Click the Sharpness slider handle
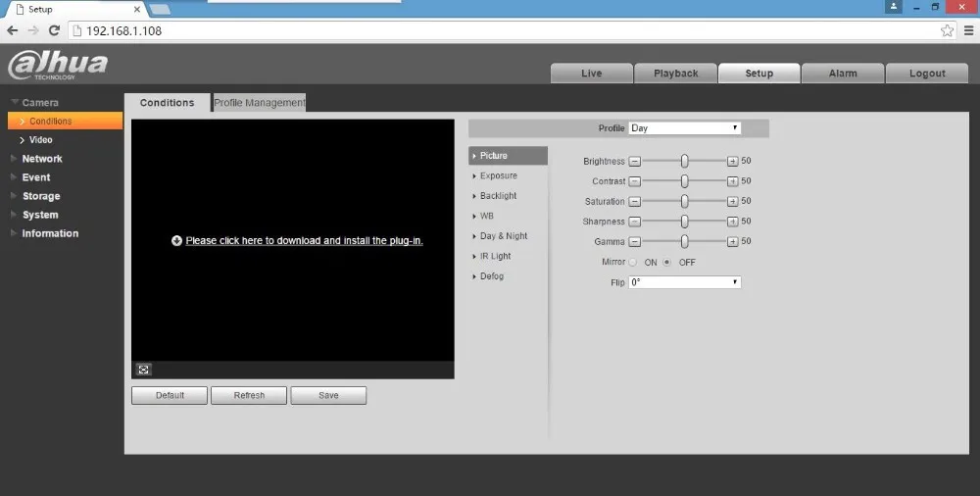 684,222
